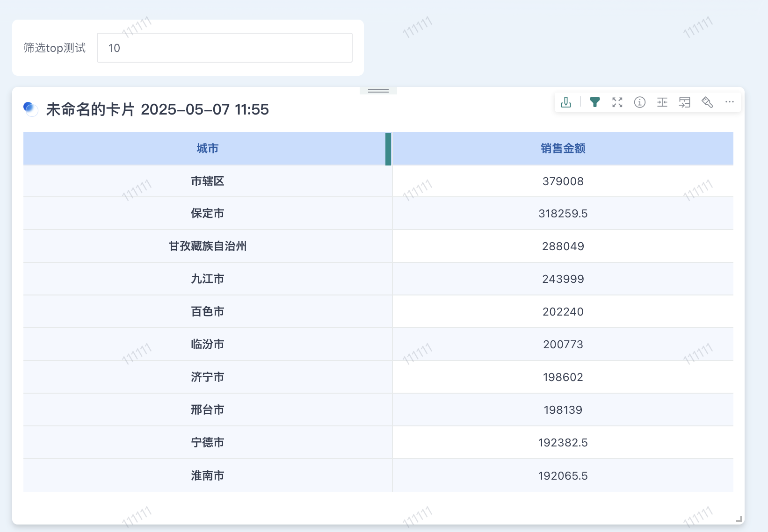Select the 甘孜藏族自治州 cell
This screenshot has width=768, height=532.
207,246
